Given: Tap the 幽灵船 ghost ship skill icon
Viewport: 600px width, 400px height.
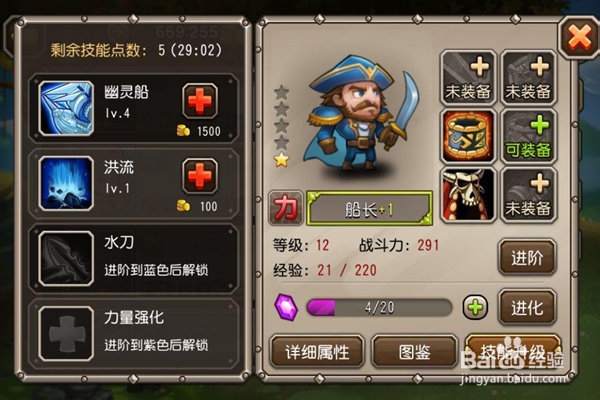Looking at the screenshot, I should click(66, 108).
